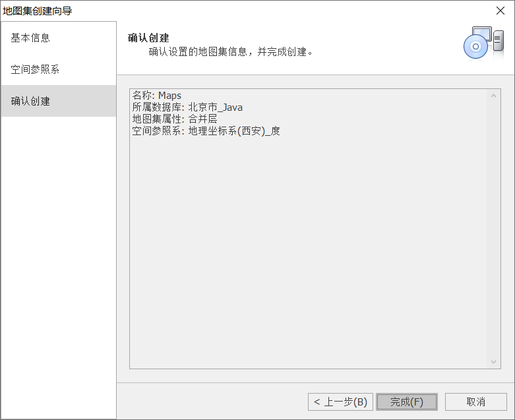Click the 所属数据库: 北京市_Java line
515x420 pixels.
pyautogui.click(x=187, y=107)
